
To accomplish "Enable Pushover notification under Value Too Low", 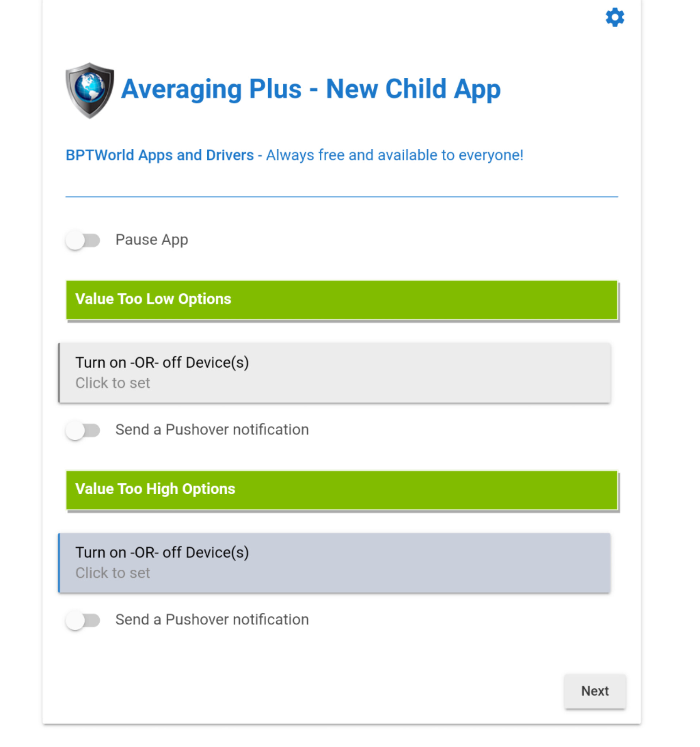I will (x=83, y=430).
